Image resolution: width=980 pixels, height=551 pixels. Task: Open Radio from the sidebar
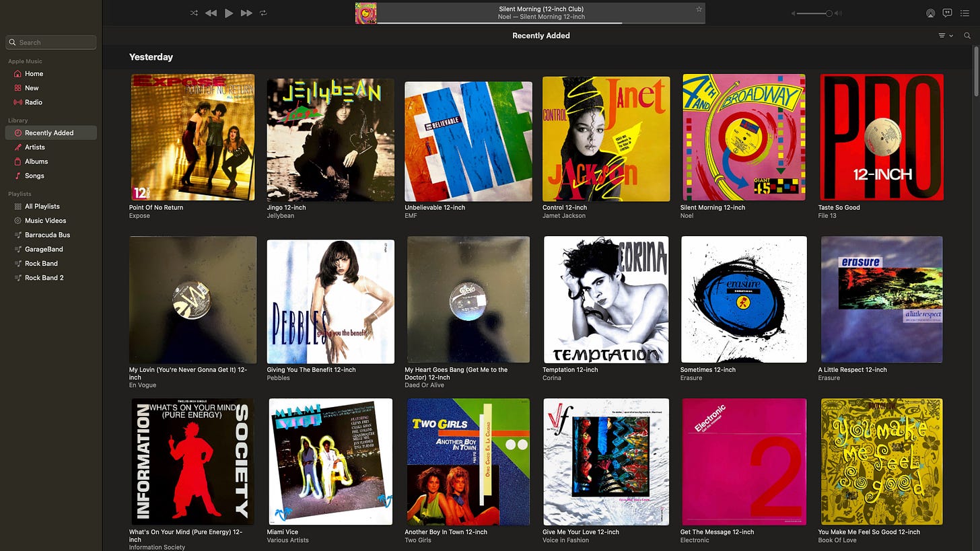(32, 102)
